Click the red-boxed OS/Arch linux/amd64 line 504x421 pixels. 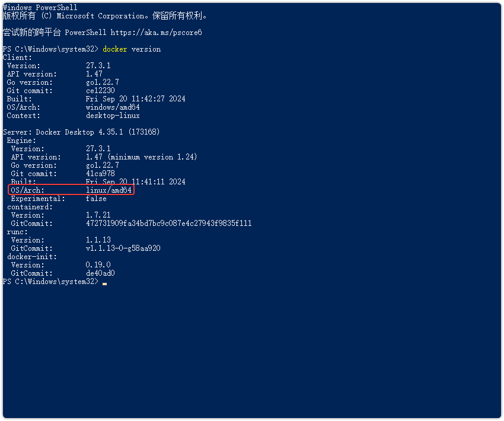click(71, 190)
